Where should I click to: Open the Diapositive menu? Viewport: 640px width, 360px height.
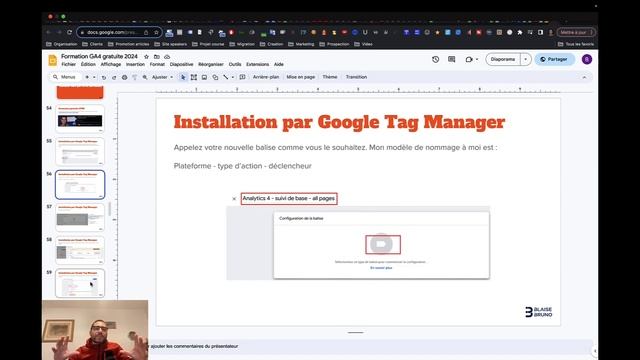point(181,64)
